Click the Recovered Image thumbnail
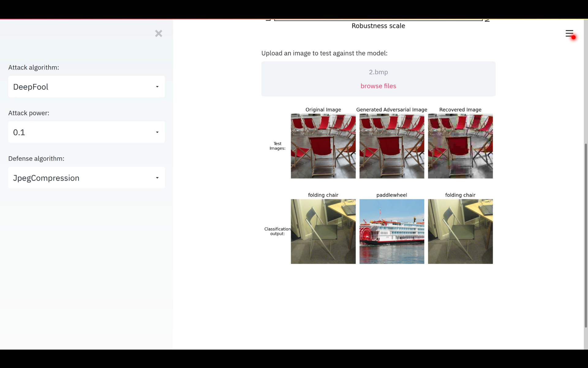Image resolution: width=588 pixels, height=368 pixels. [460, 146]
